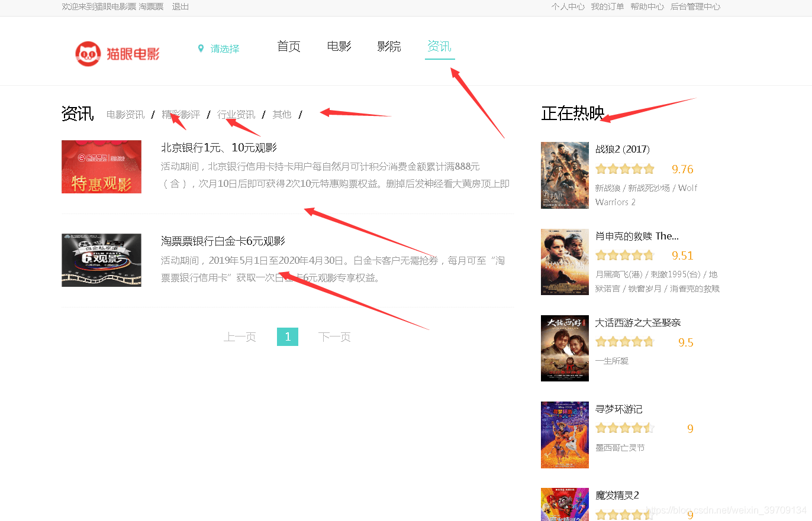
Task: Click the 大话西游之大圣娶亲 poster
Action: pyautogui.click(x=565, y=348)
